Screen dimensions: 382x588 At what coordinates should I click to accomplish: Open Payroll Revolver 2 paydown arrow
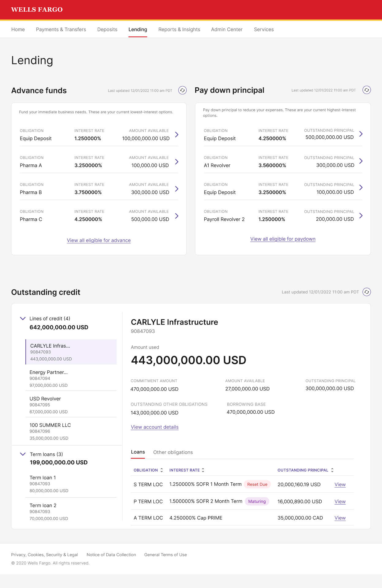pyautogui.click(x=361, y=216)
